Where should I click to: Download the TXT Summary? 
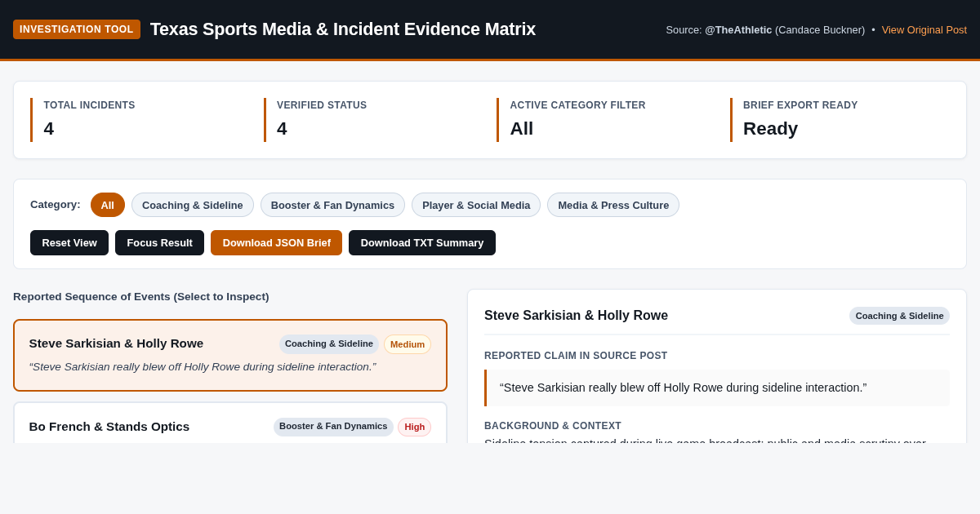point(422,242)
